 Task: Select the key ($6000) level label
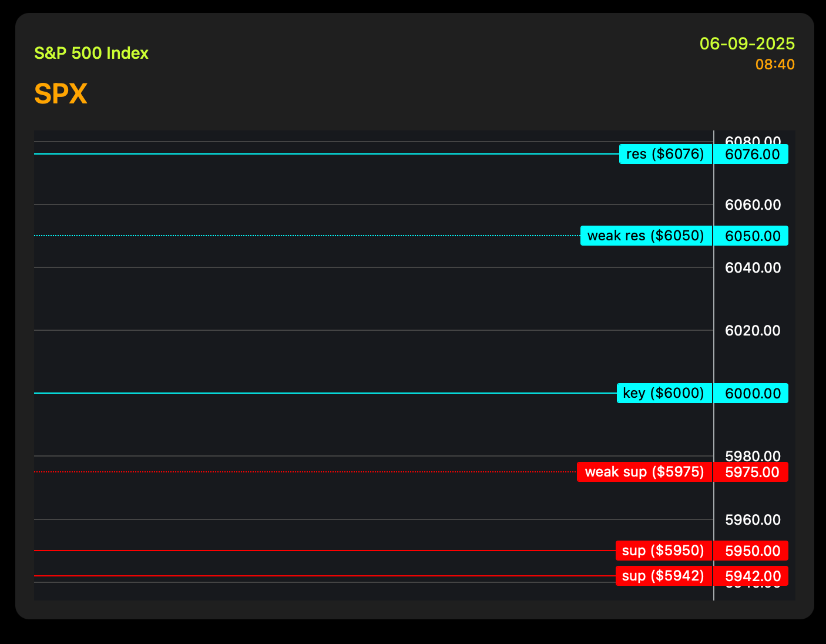(664, 393)
